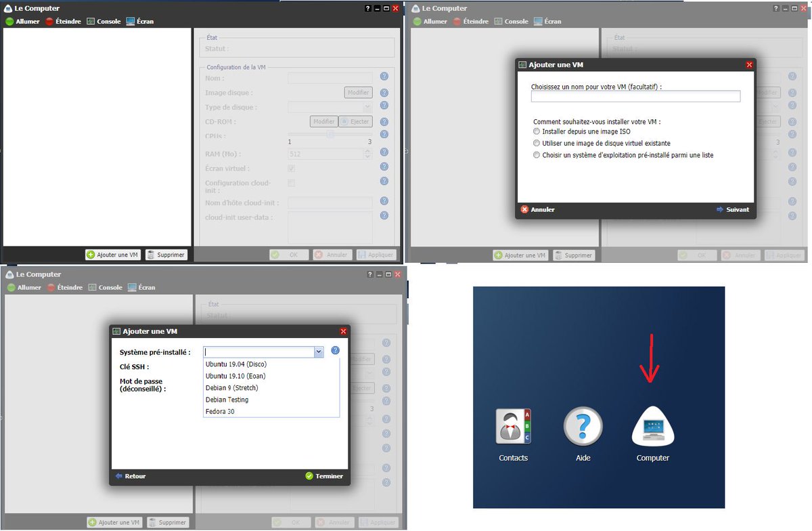Click Terminer in the Ajouter une VM dialog
812x531 pixels.
click(x=324, y=476)
